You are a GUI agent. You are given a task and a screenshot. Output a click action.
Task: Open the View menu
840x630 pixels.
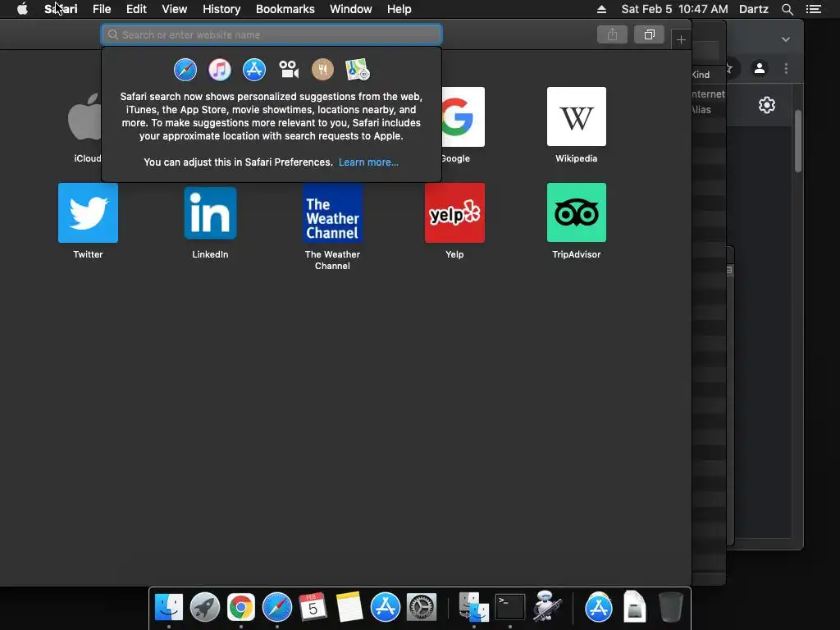175,9
